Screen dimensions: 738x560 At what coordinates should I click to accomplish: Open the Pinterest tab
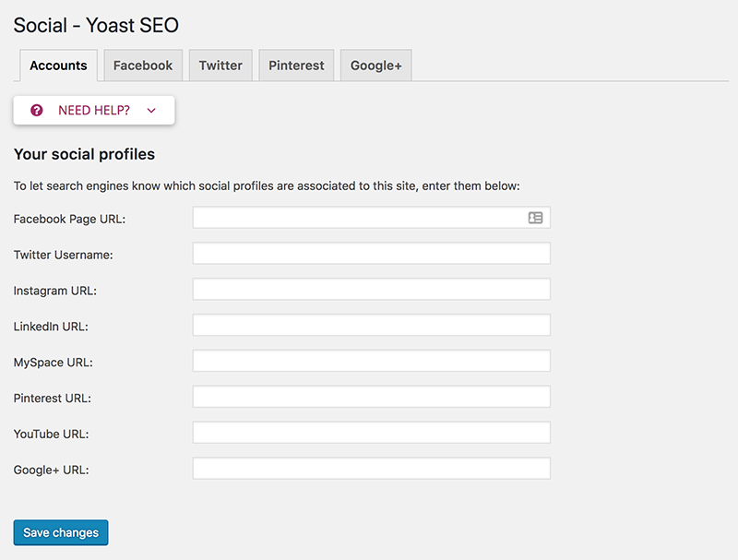click(x=296, y=66)
